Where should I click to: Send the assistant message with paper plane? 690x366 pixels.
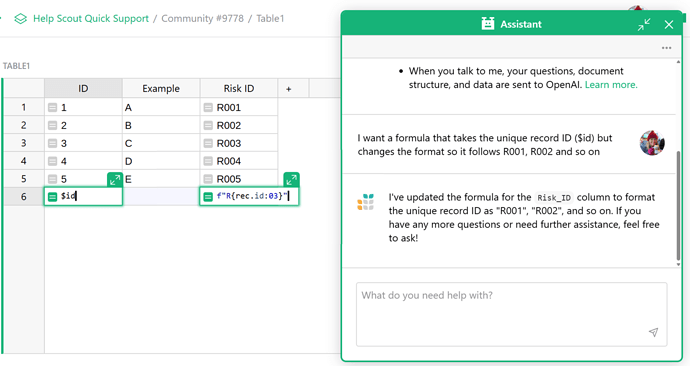[653, 332]
